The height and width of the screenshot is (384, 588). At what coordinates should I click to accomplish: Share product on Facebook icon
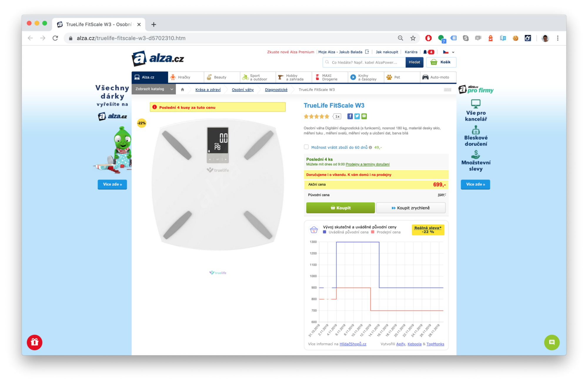(x=350, y=116)
